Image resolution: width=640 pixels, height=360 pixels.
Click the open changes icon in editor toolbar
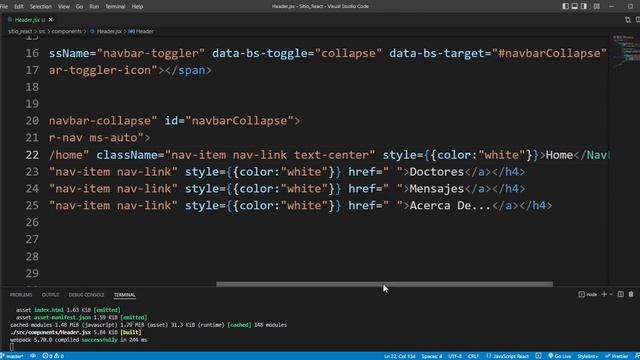click(628, 20)
